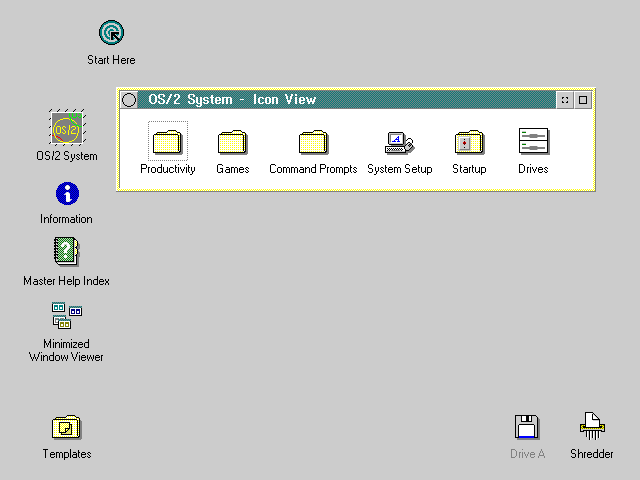Open the Productivity folder icon
The image size is (640, 480).
click(x=167, y=142)
